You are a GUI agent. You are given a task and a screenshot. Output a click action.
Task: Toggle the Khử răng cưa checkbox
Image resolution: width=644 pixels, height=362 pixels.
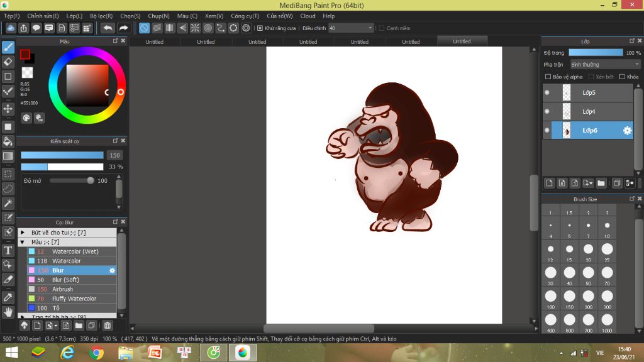coord(260,28)
